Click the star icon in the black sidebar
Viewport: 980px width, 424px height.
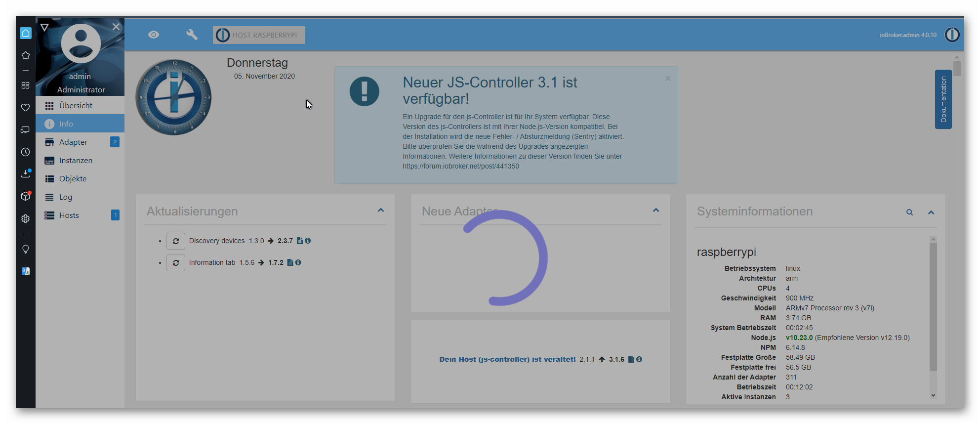[26, 55]
